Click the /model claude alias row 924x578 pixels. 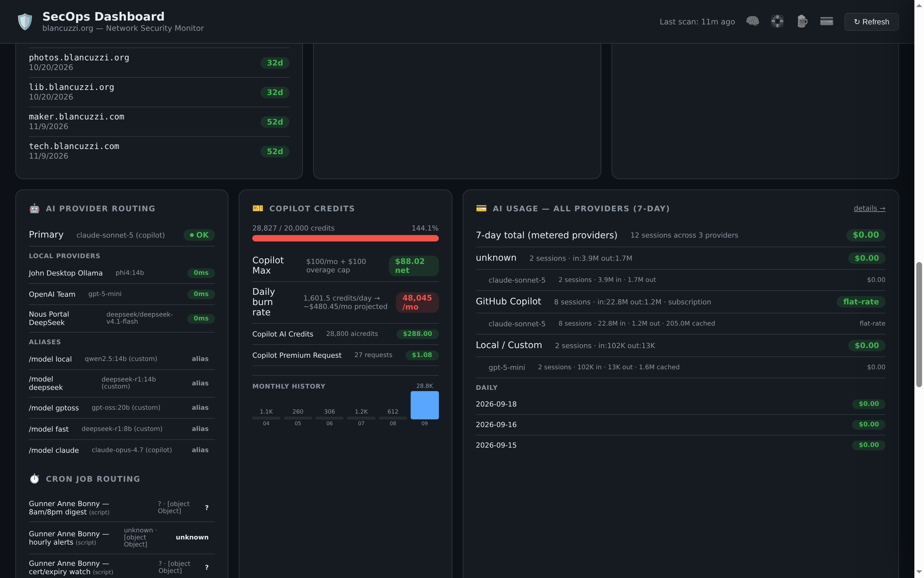pyautogui.click(x=122, y=450)
